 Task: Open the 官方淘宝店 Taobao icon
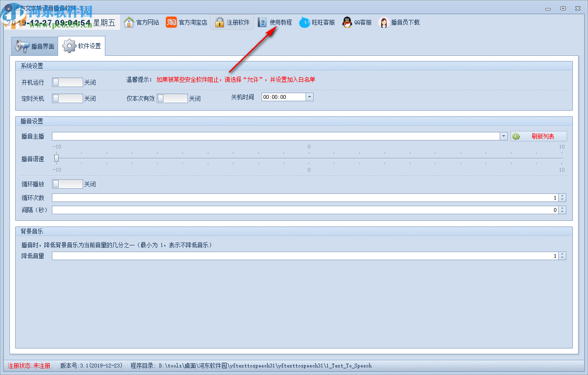(x=171, y=22)
